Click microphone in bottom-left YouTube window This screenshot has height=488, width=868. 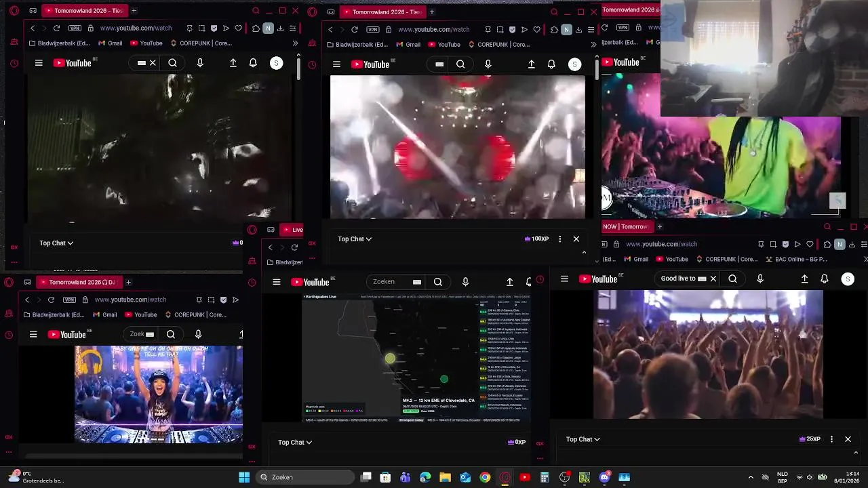tap(198, 334)
